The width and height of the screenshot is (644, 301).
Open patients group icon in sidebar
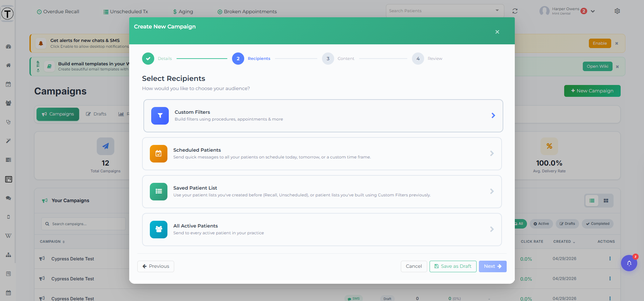(8, 103)
